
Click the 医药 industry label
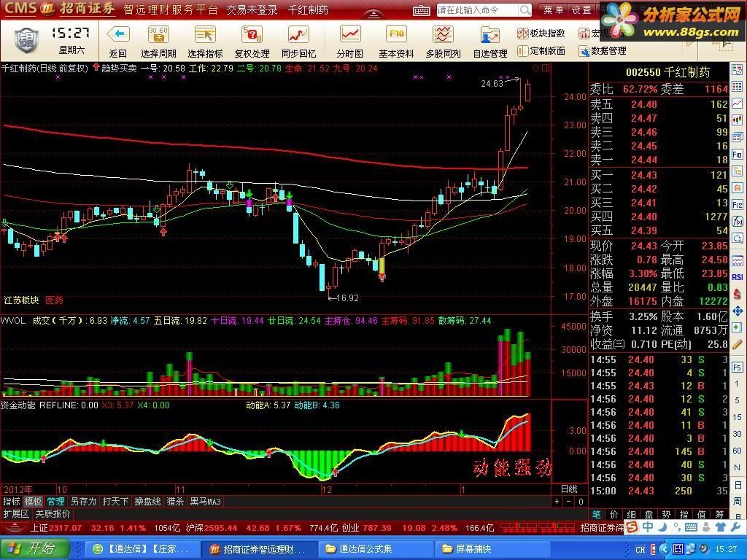point(54,300)
